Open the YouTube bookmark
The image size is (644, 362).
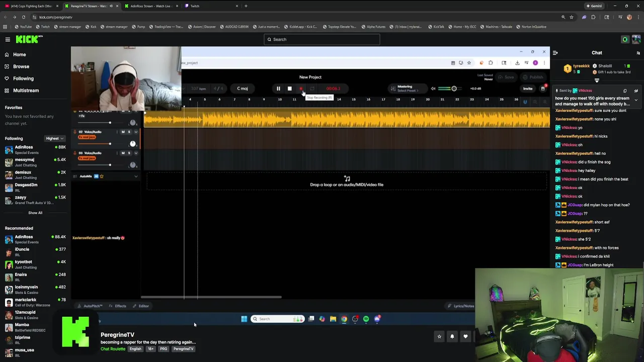(x=23, y=27)
